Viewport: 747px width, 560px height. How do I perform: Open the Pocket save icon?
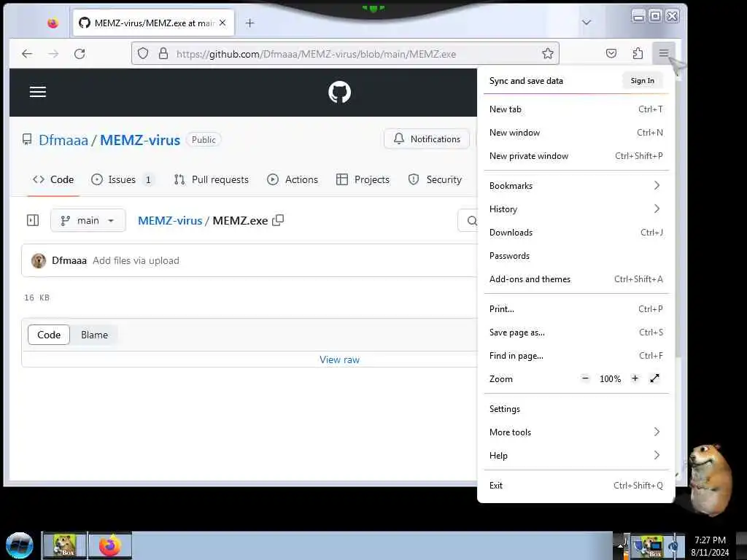click(611, 53)
